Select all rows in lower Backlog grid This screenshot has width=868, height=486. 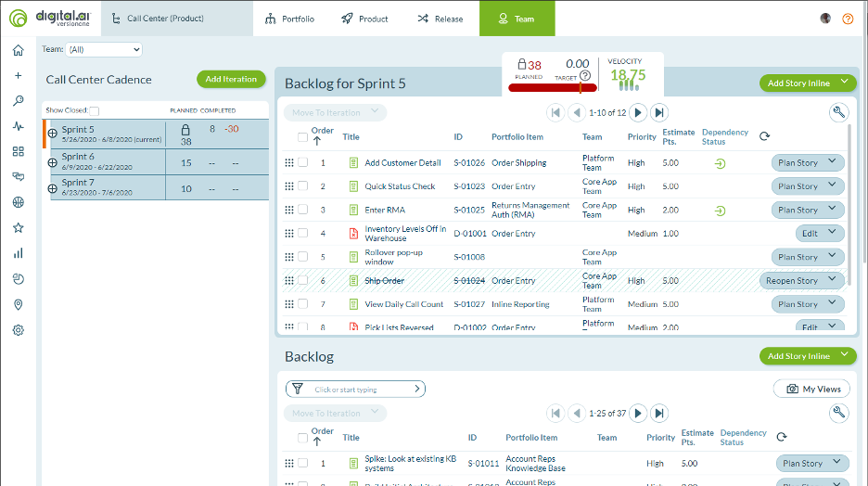pos(302,438)
